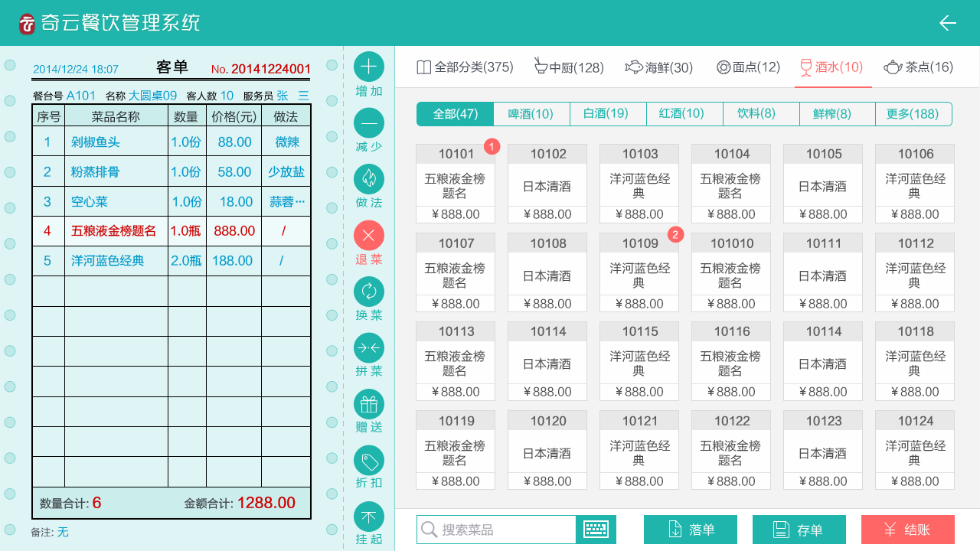Select the 全部(47) subcategory filter

pos(456,114)
